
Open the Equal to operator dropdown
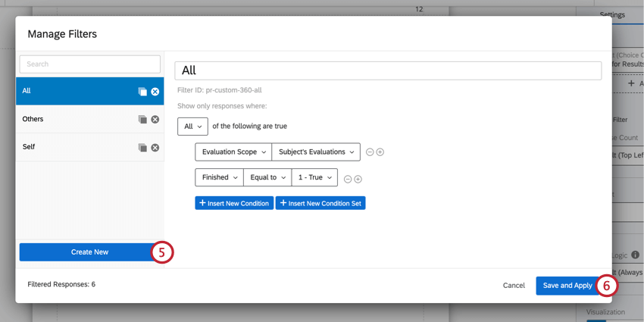point(267,177)
